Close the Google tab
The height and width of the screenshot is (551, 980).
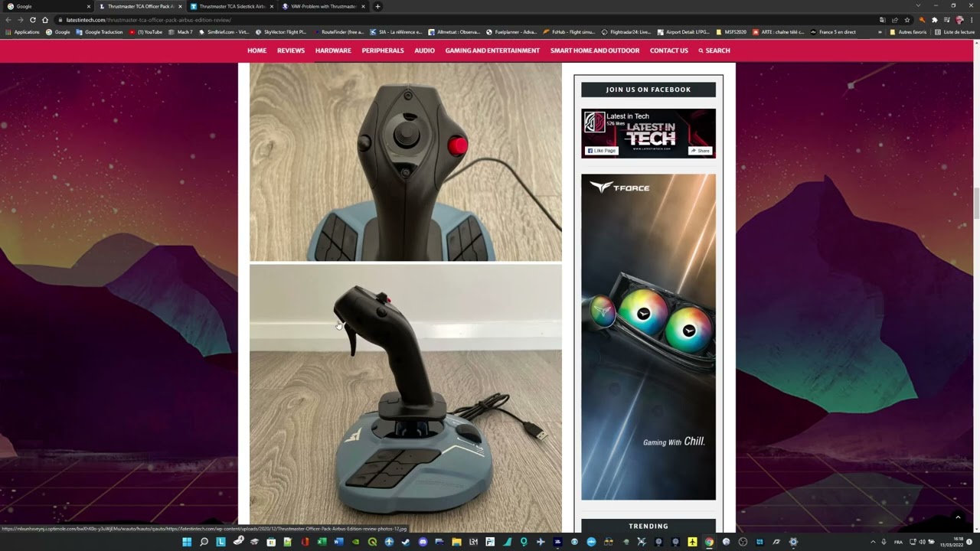tap(88, 6)
